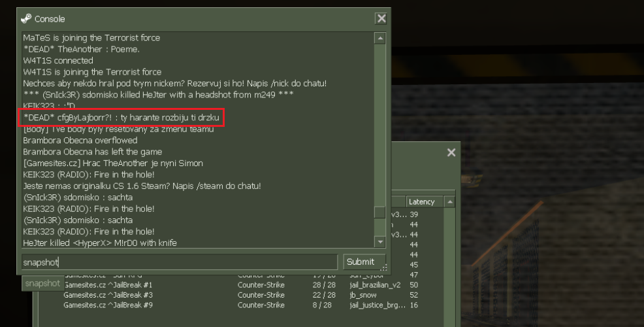Screen dimensions: 644x327
Task: Click the HeJter killed M!rD0 log line
Action: [x=100, y=243]
